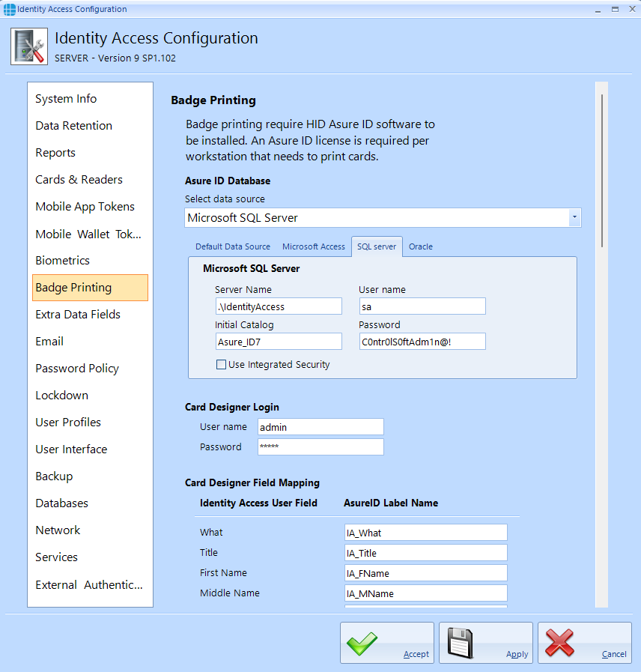Click the SQL Server User name field containing sa
Screen dimensions: 641x672
click(422, 306)
